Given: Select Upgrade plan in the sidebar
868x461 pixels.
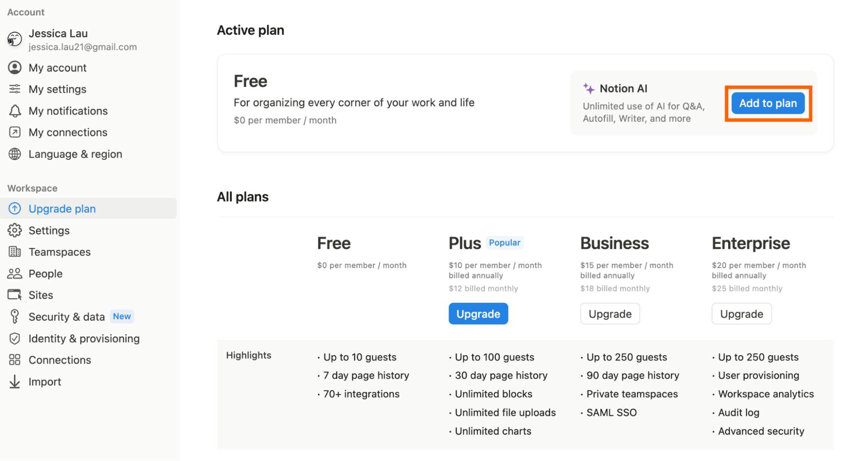Looking at the screenshot, I should click(x=62, y=209).
